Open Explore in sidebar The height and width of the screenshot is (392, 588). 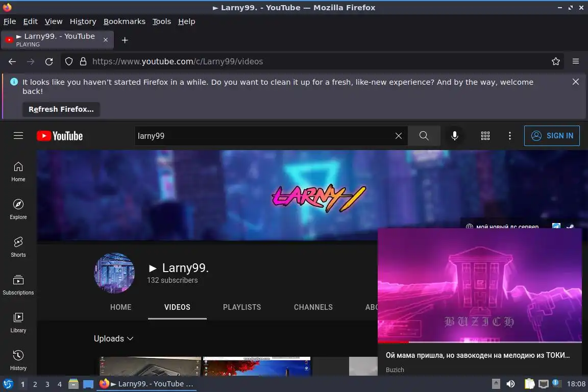pyautogui.click(x=18, y=209)
